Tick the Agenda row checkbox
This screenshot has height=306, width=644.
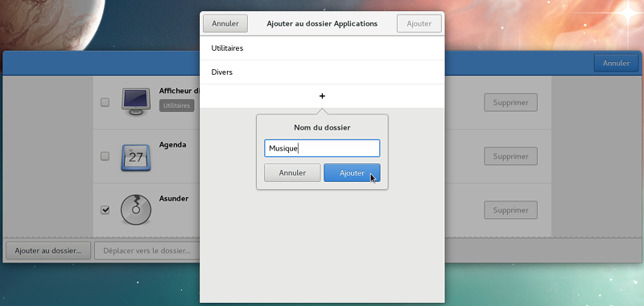coord(105,156)
